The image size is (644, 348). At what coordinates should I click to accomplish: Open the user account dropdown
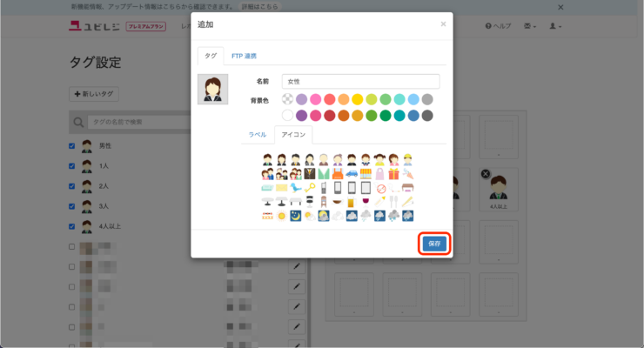[555, 26]
